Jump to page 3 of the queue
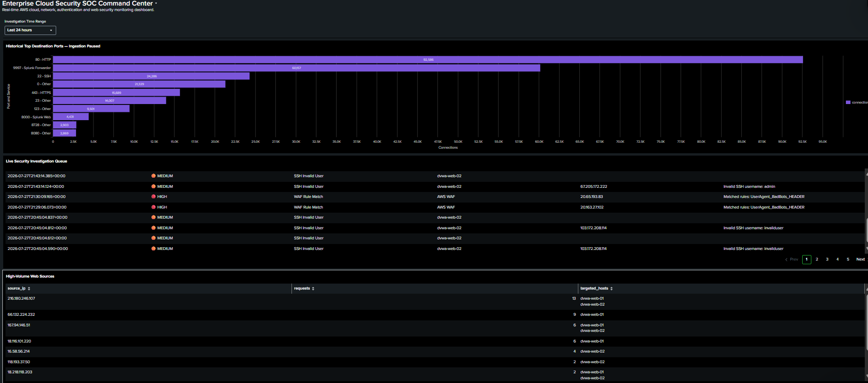The height and width of the screenshot is (383, 868). [x=827, y=260]
